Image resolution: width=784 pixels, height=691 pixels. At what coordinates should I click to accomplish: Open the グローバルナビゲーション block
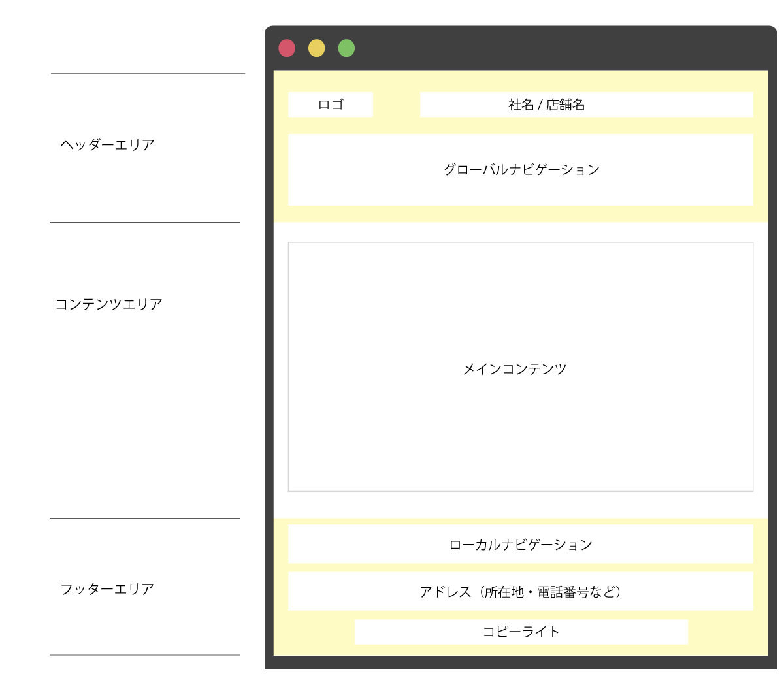click(x=521, y=170)
